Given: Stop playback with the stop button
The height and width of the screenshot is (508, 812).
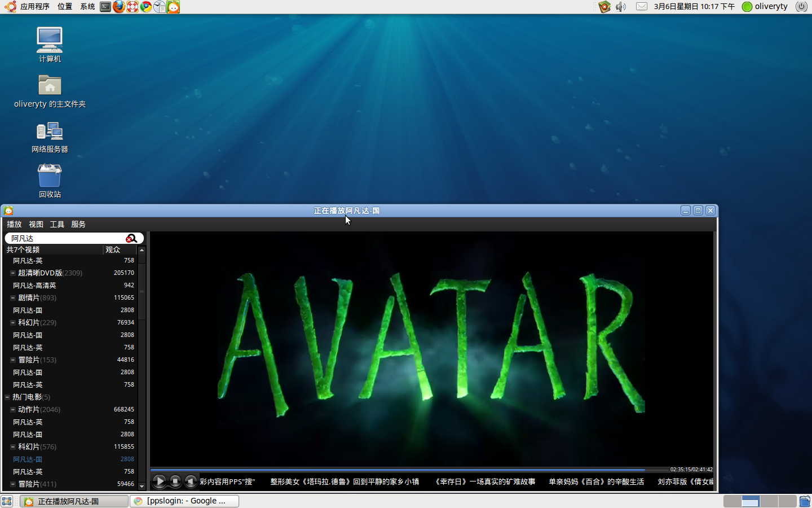Looking at the screenshot, I should tap(175, 481).
